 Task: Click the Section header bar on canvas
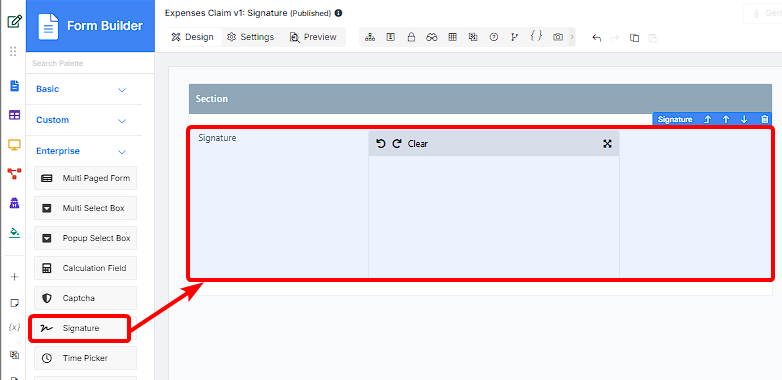480,99
